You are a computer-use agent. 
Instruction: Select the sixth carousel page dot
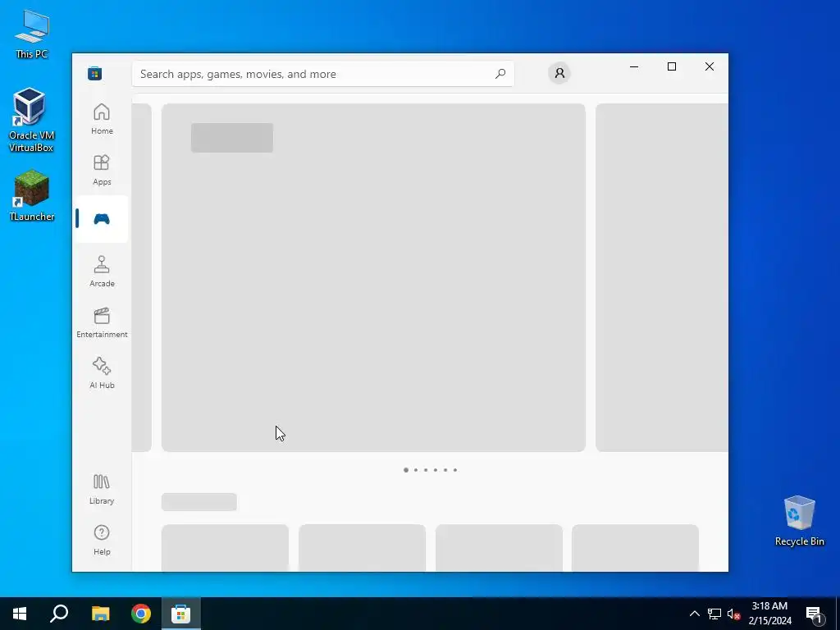pyautogui.click(x=455, y=470)
